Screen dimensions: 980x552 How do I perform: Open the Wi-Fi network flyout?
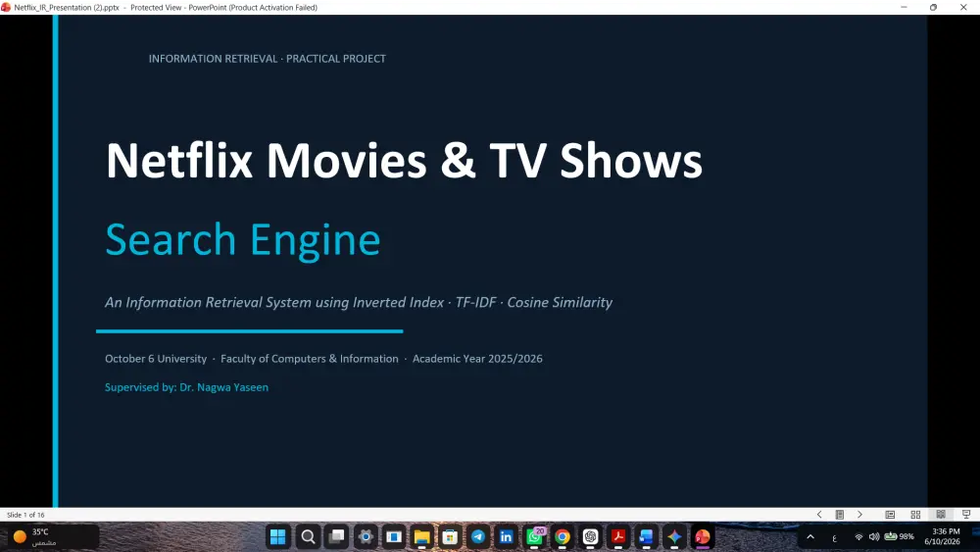point(858,536)
